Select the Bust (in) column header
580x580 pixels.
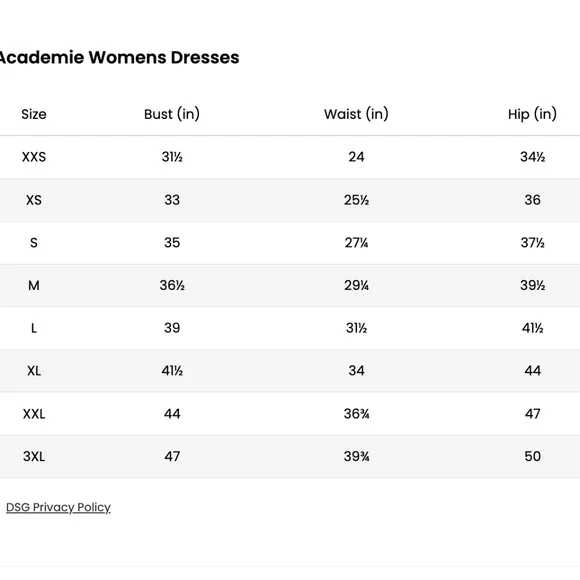[172, 114]
